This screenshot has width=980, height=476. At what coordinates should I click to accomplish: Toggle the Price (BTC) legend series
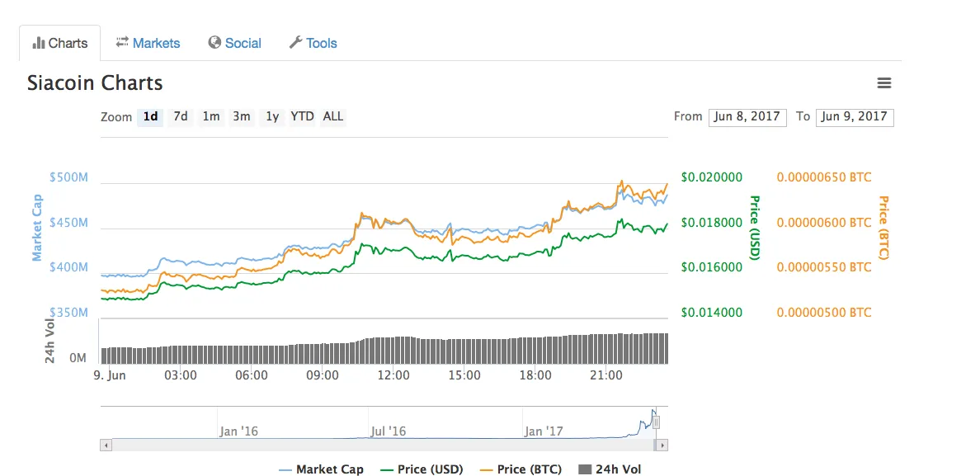pyautogui.click(x=521, y=469)
